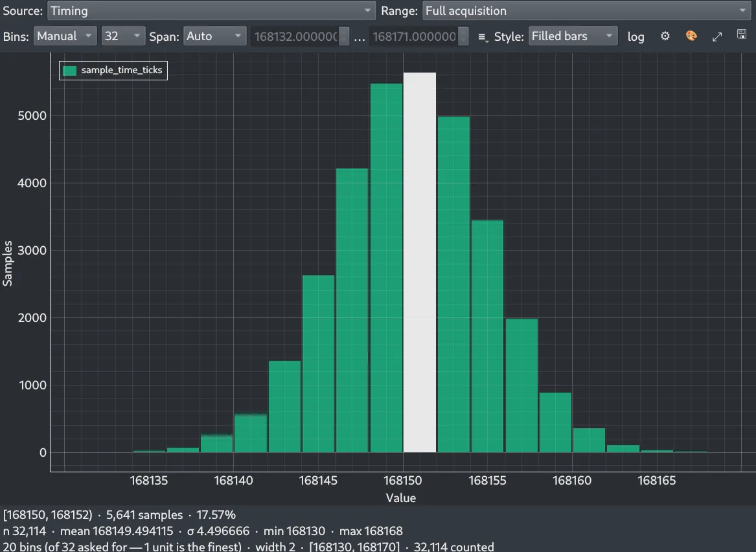Click the sample_time_ticks legend color swatch
Image resolution: width=756 pixels, height=552 pixels.
point(70,71)
